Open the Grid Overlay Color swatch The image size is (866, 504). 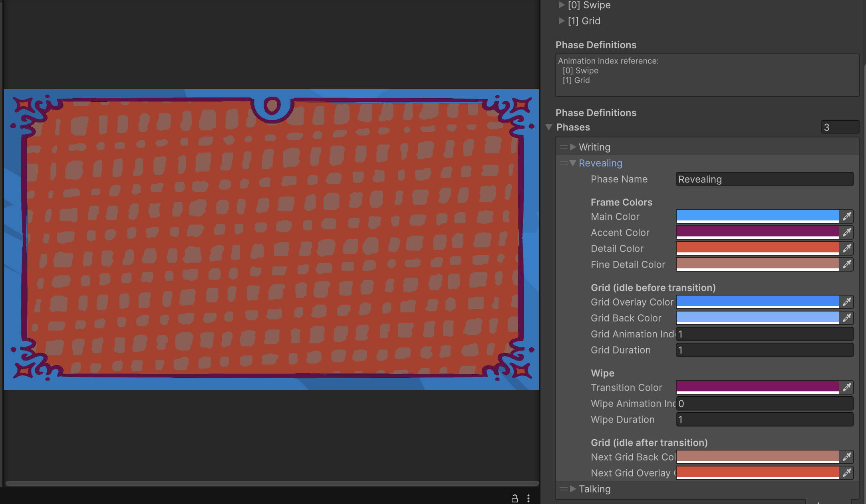[757, 302]
